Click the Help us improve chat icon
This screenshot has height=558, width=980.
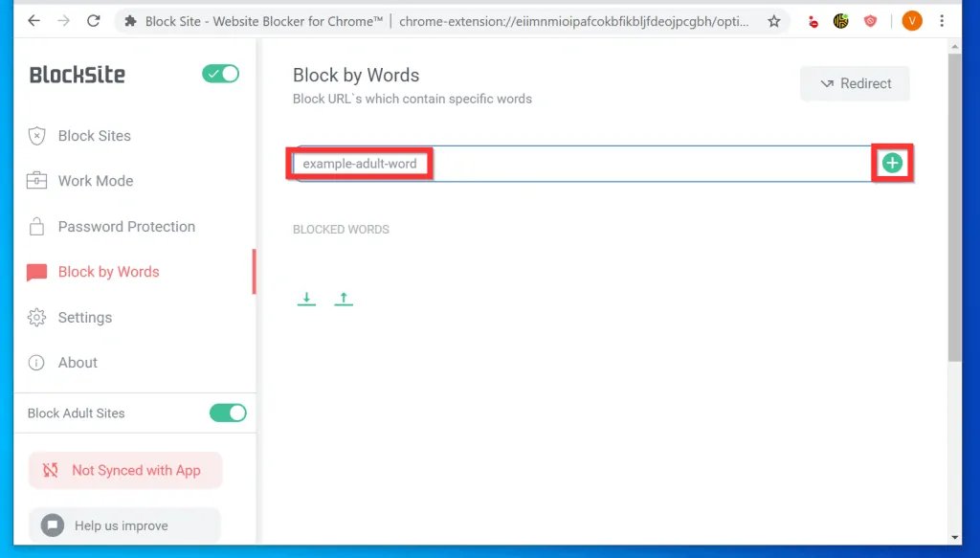pos(53,525)
